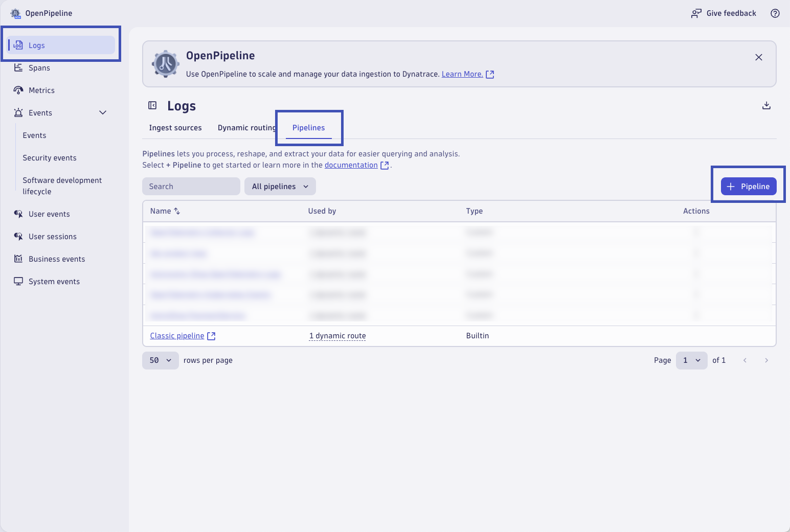
Task: Click the OpenPipeline app logo in header
Action: click(x=16, y=13)
